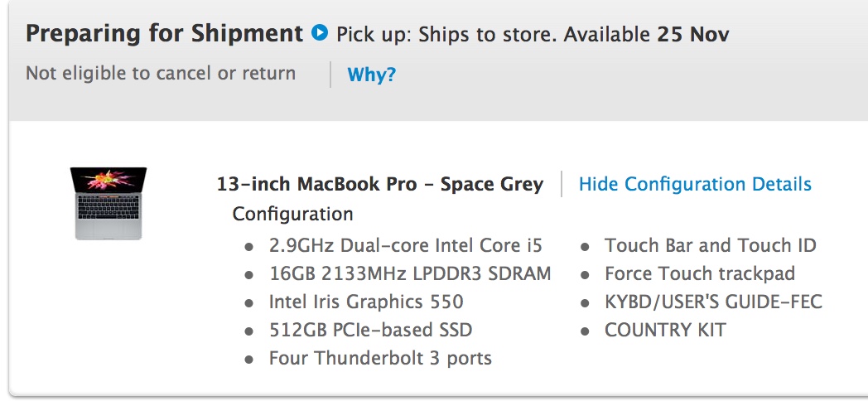Click the blue arrow icon beside Preparing for Shipment
The image size is (868, 401).
pyautogui.click(x=320, y=32)
